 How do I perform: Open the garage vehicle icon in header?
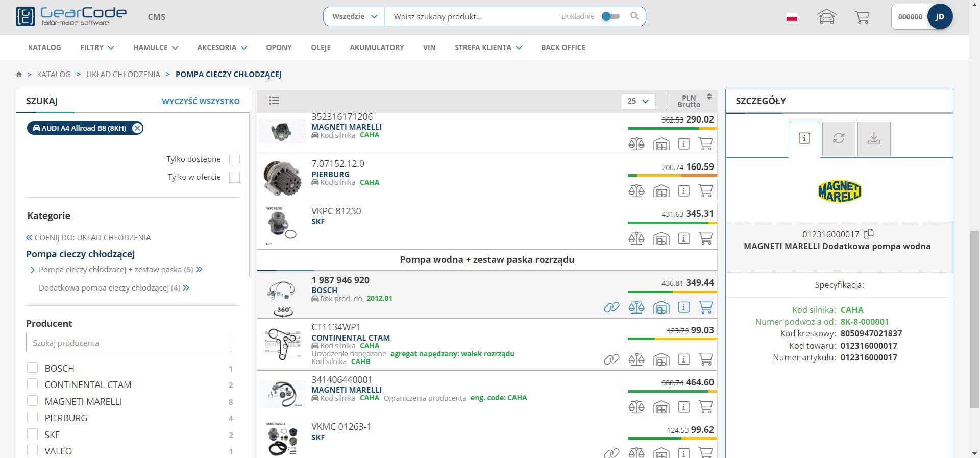coord(826,17)
